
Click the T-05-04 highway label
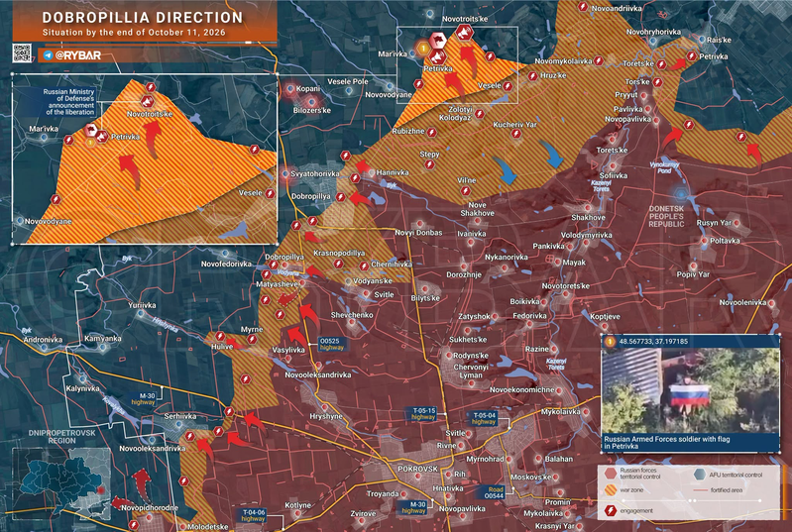coord(484,418)
